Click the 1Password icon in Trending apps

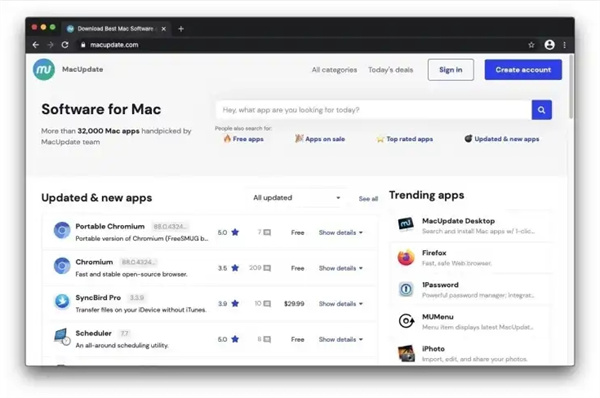(x=406, y=289)
